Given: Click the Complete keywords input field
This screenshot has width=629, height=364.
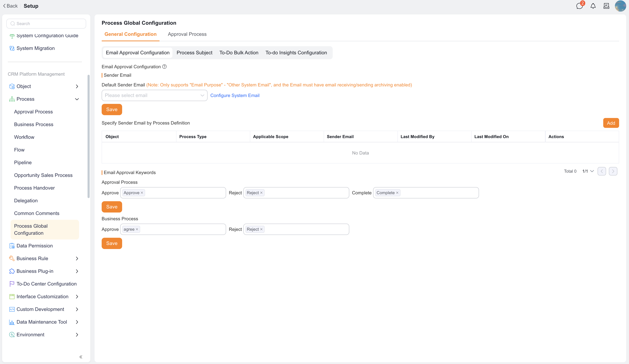Looking at the screenshot, I should click(426, 193).
